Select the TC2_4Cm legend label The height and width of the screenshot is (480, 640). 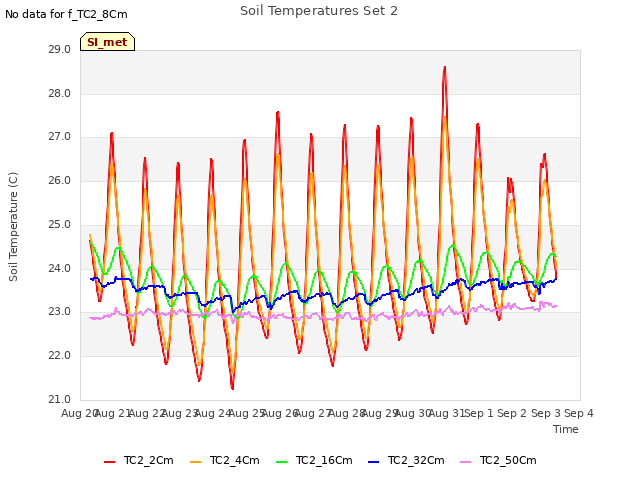click(x=235, y=460)
